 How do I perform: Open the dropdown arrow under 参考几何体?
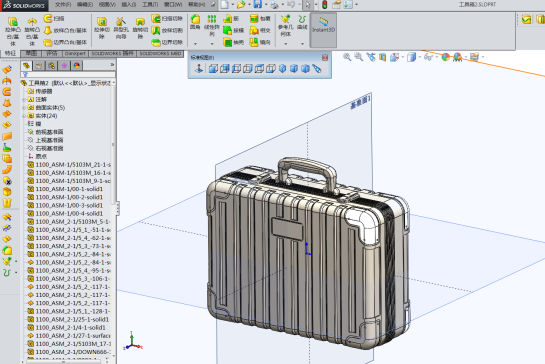pyautogui.click(x=286, y=44)
